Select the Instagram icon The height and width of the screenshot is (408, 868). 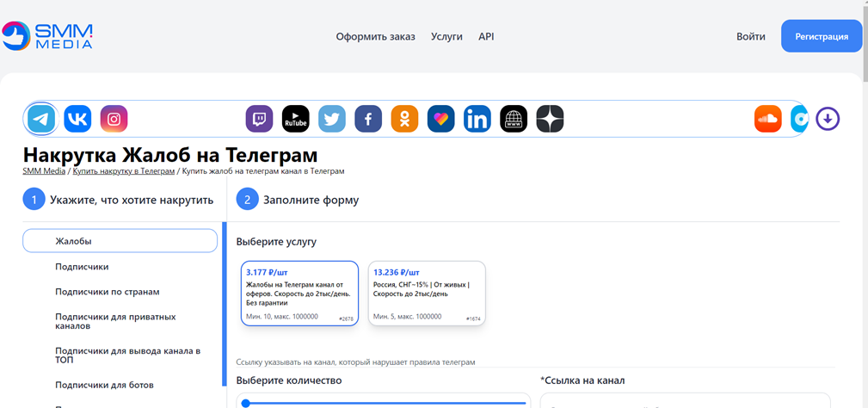pos(114,119)
